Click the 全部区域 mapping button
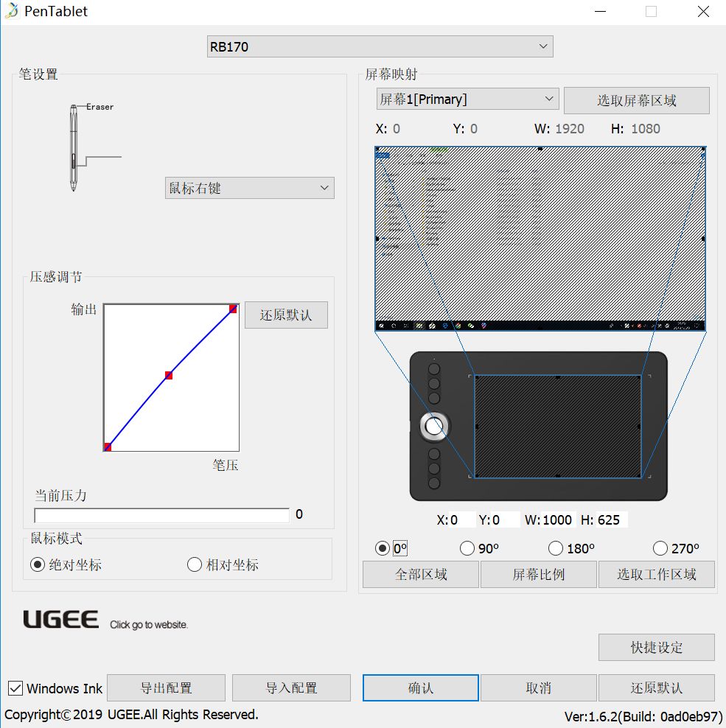Screen dimensions: 726x728 tap(420, 574)
